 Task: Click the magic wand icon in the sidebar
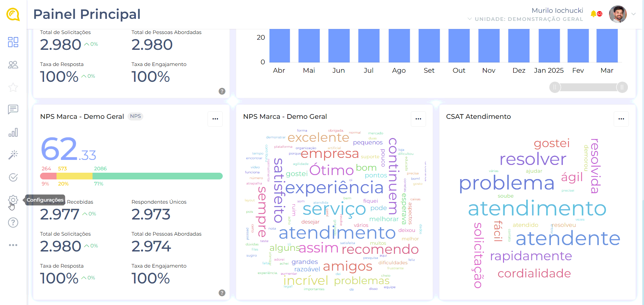13,155
